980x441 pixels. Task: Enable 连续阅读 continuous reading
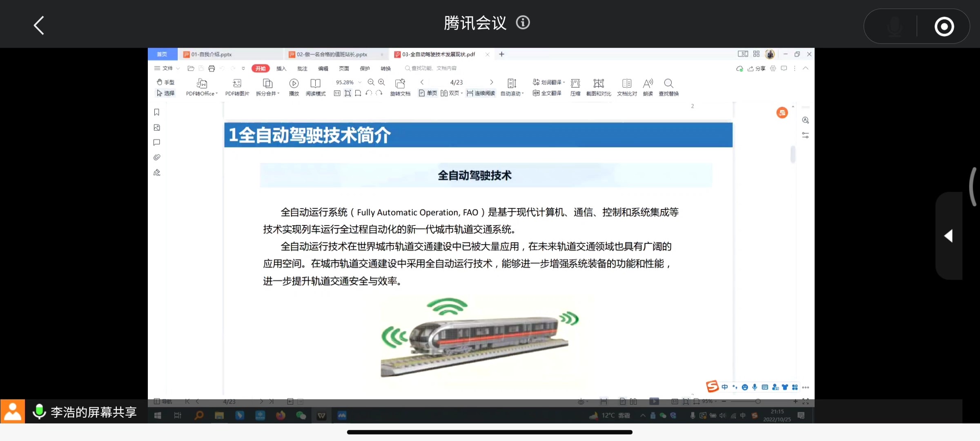pyautogui.click(x=481, y=94)
